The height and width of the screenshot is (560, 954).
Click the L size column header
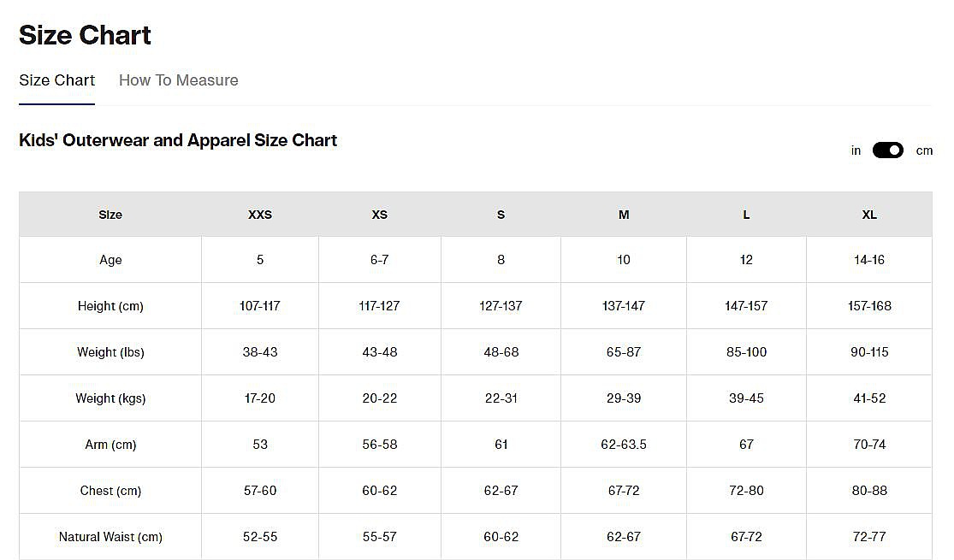point(746,215)
